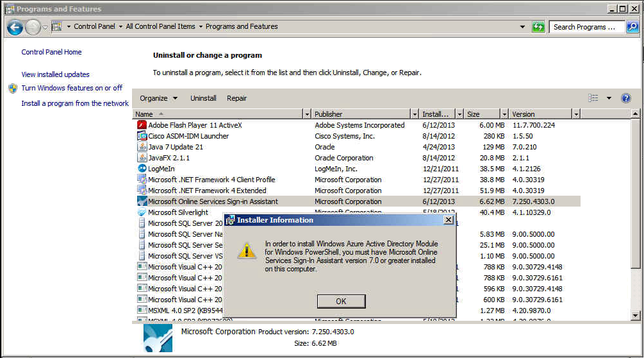The width and height of the screenshot is (644, 358).
Task: Click the JavaFX 2.1.1 icon
Action: pos(142,158)
